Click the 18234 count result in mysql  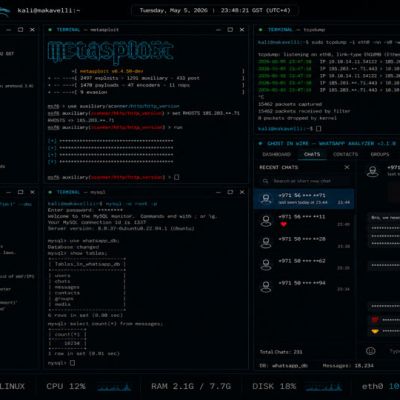coord(72,343)
